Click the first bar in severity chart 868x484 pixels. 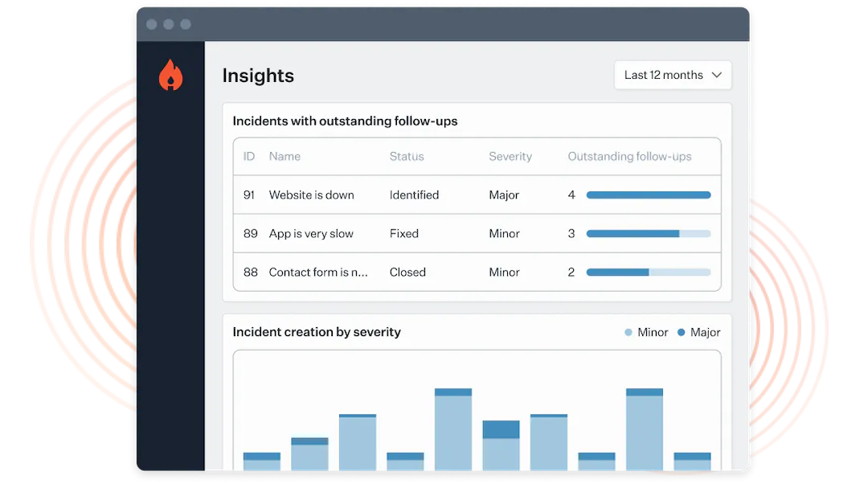point(262,461)
